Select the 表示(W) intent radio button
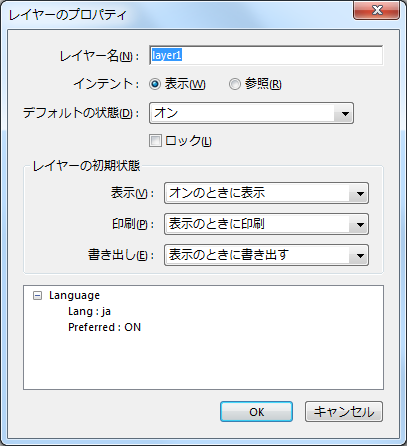The height and width of the screenshot is (446, 407). pos(155,84)
